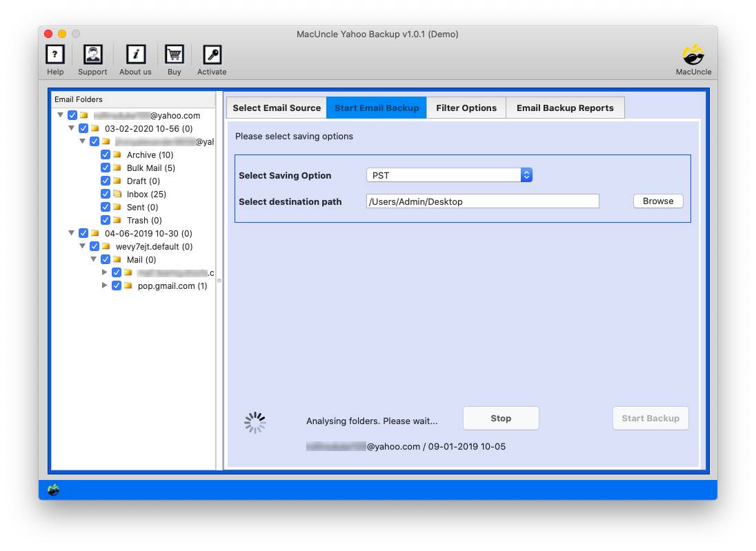The image size is (756, 551).
Task: Collapse the 03-02-2020 10-56 folder node
Action: pyautogui.click(x=72, y=128)
